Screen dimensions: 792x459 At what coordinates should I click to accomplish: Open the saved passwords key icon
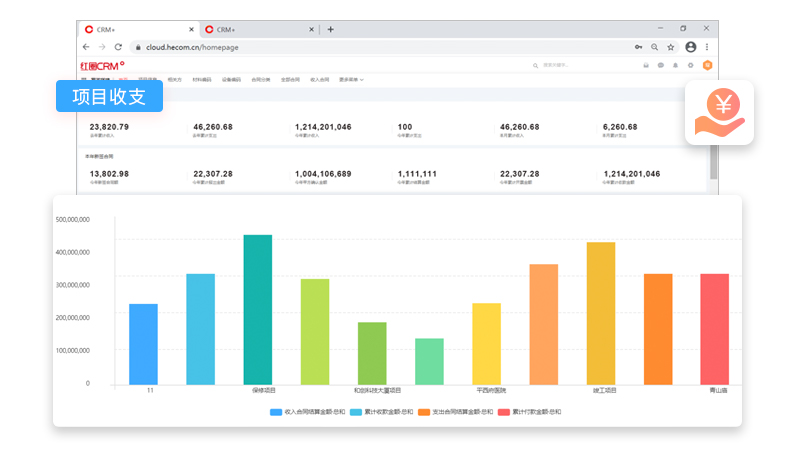[638, 47]
